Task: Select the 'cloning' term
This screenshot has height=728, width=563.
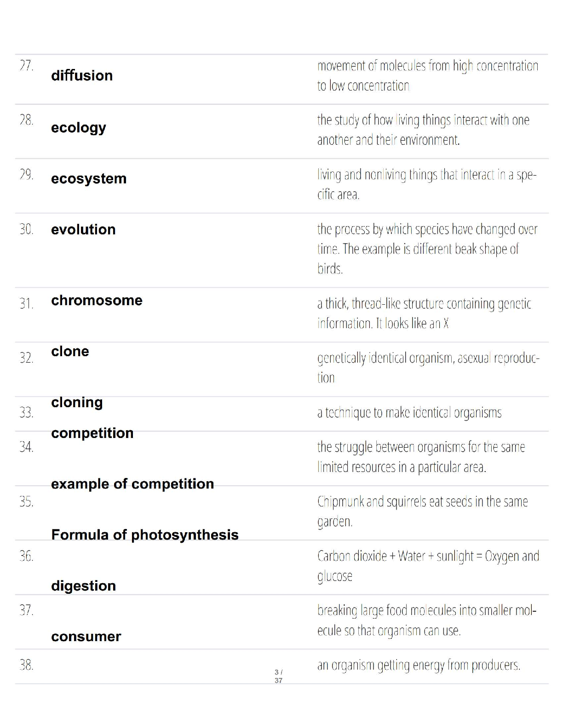Action: [x=77, y=403]
